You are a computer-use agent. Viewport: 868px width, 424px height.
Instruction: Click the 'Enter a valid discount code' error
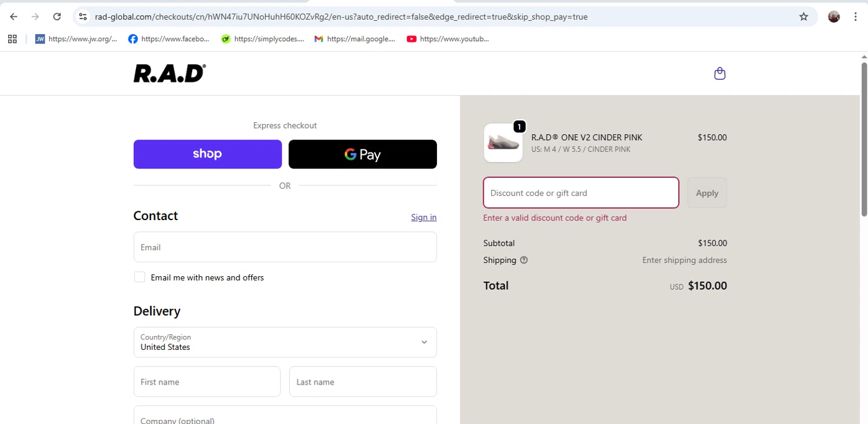[555, 218]
